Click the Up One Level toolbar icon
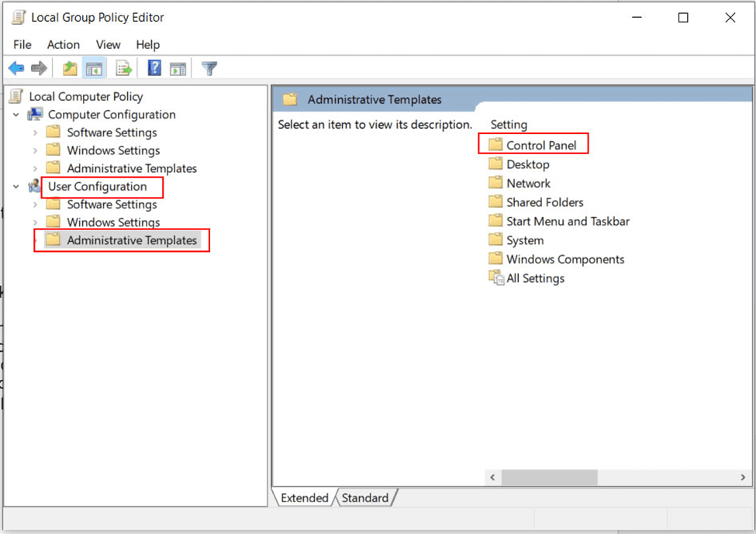 (x=71, y=69)
